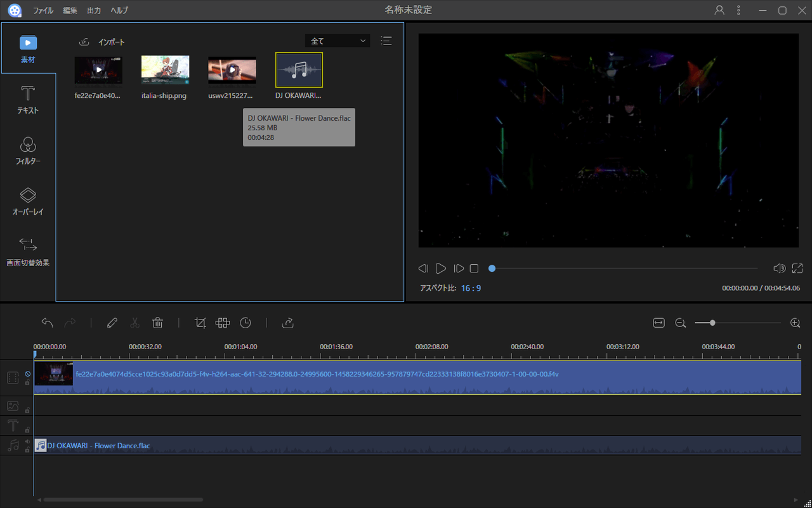
Task: Toggle the video track lock
Action: pyautogui.click(x=27, y=382)
